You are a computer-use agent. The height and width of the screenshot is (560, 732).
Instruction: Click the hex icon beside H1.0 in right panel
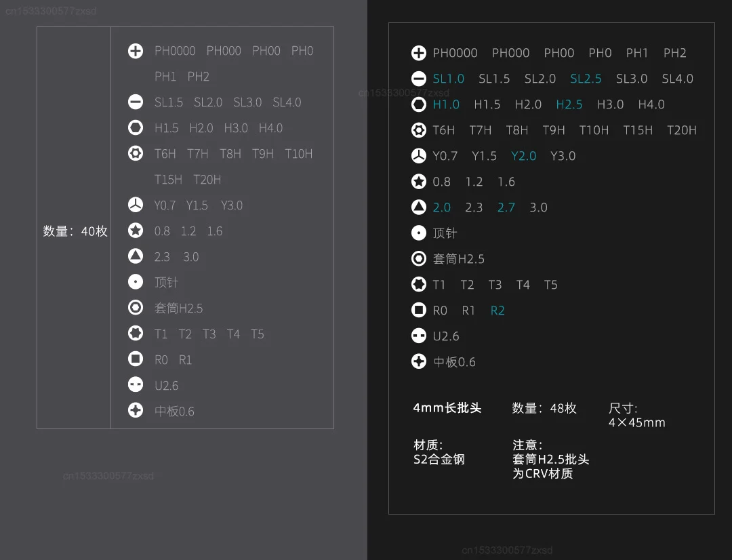(x=419, y=104)
